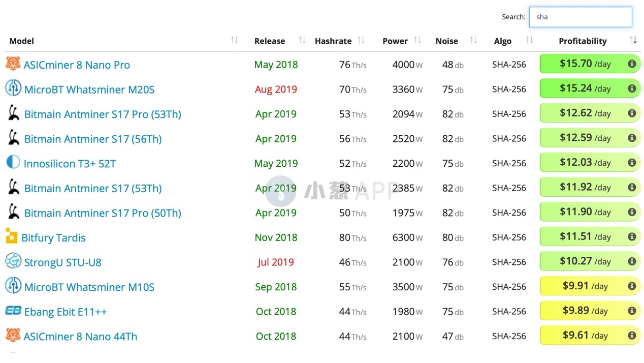Screen dimensions: 644x363
Task: Sort table by Noise column arrows
Action: click(473, 40)
